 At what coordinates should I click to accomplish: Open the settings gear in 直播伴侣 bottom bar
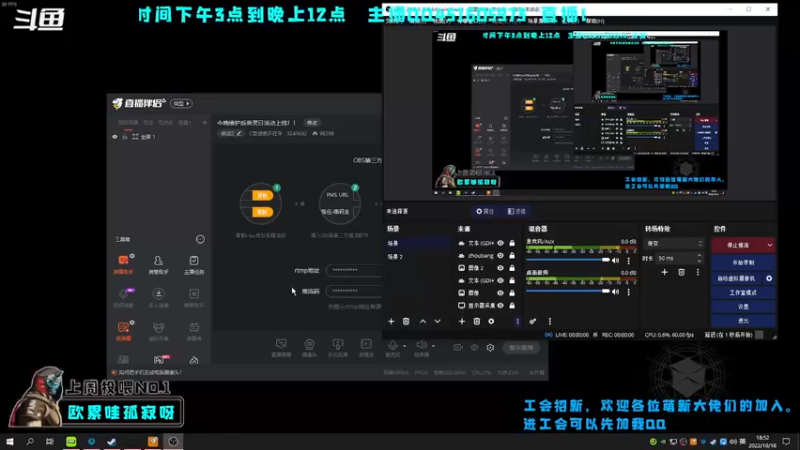coord(490,347)
